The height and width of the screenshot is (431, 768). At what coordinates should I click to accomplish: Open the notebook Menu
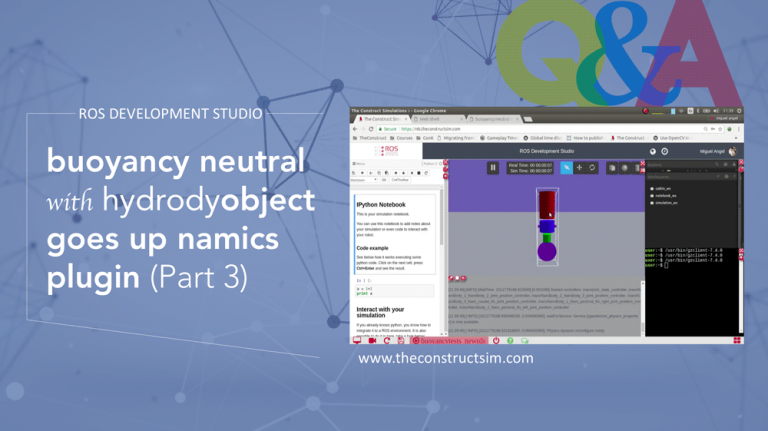coord(359,164)
